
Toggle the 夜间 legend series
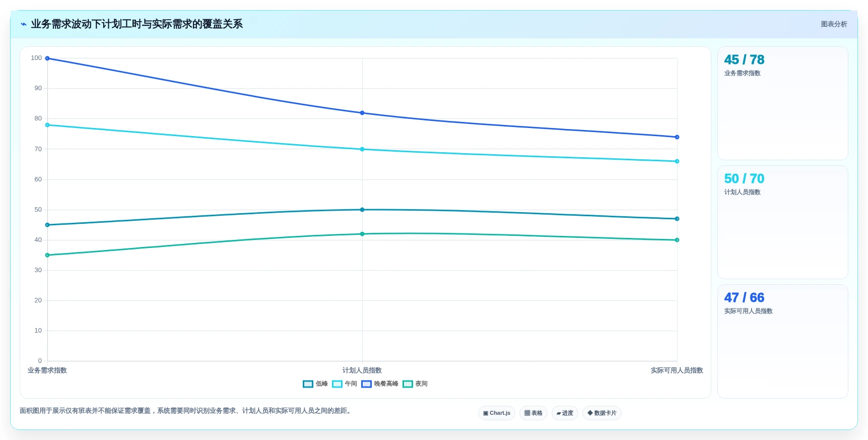[415, 384]
